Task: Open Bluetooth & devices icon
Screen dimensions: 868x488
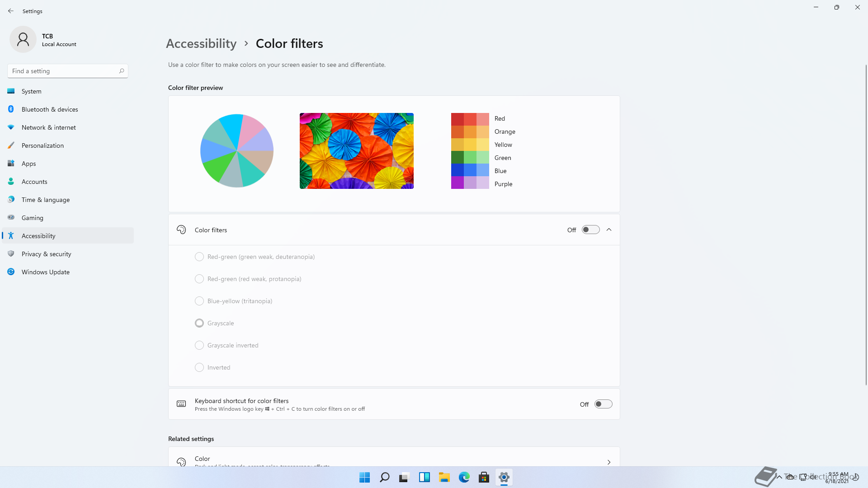Action: [11, 109]
